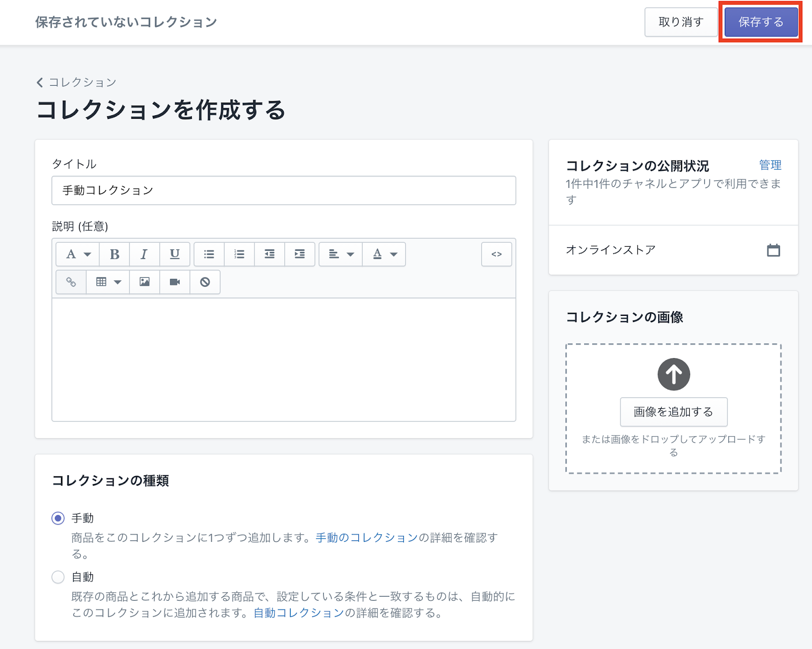Click the Indent icon
The image size is (812, 649).
(300, 254)
